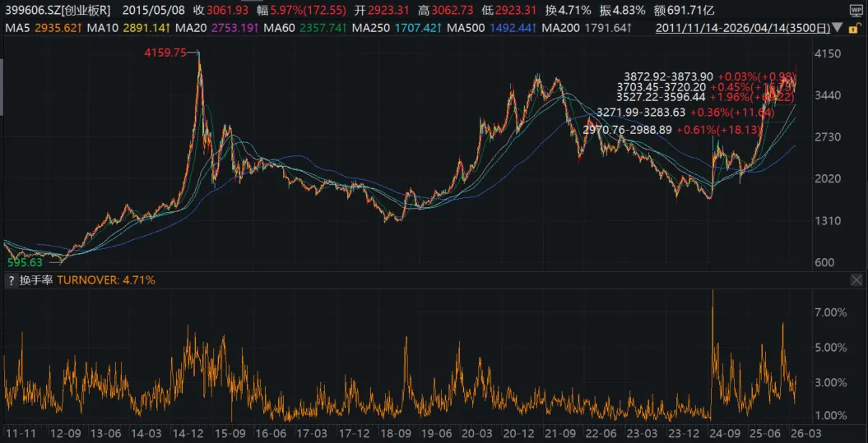
Task: Click the turnover rate 换4.71%
Action: click(x=568, y=10)
